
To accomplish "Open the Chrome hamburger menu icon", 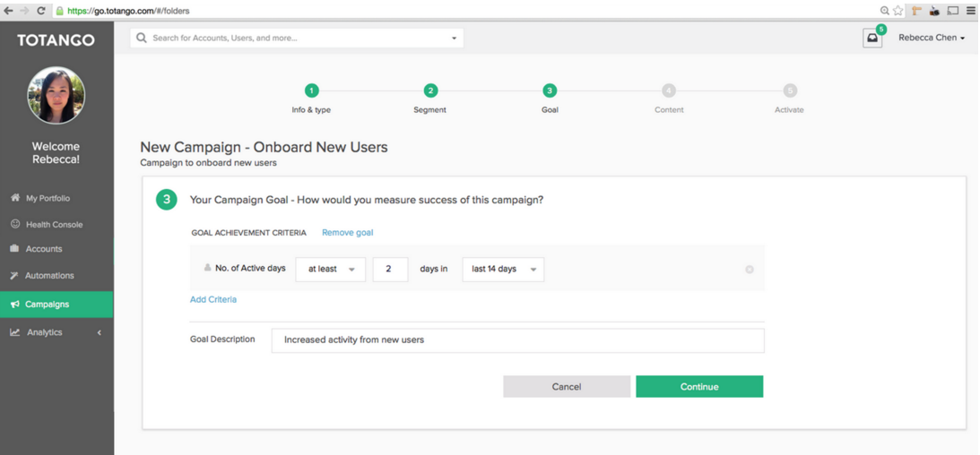I will click(971, 11).
